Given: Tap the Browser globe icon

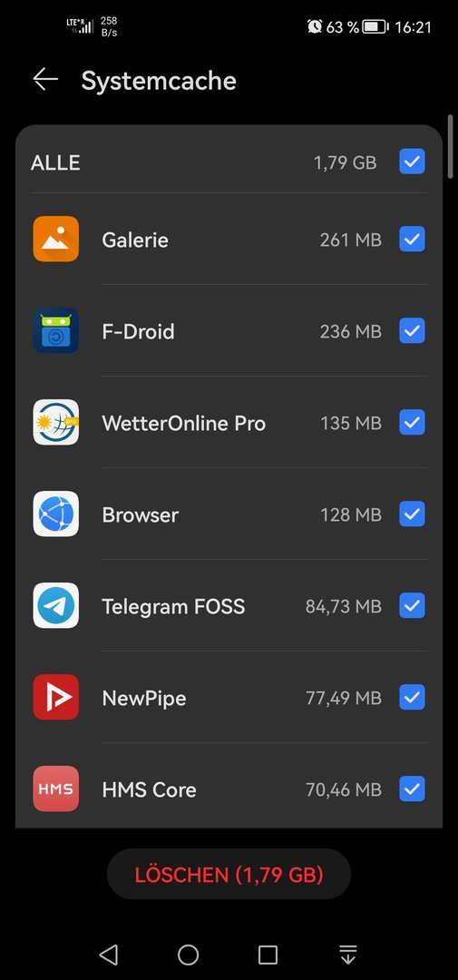Looking at the screenshot, I should 56,514.
